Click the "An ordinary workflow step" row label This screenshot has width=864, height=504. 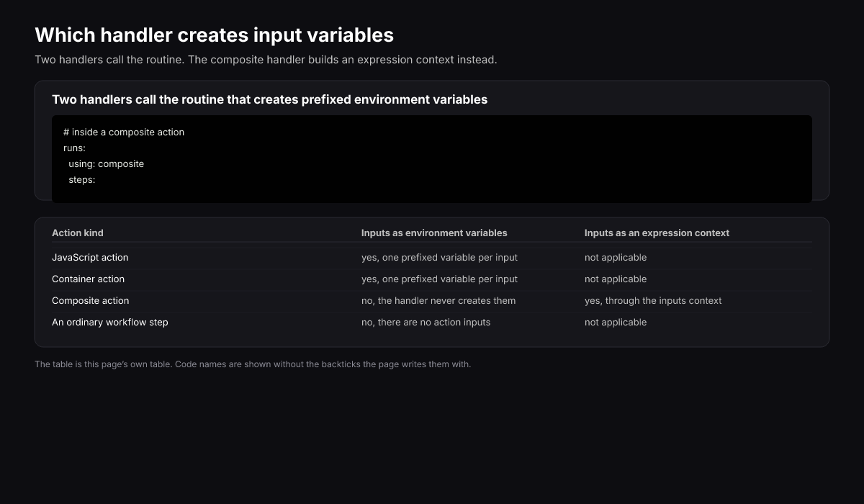(x=110, y=322)
